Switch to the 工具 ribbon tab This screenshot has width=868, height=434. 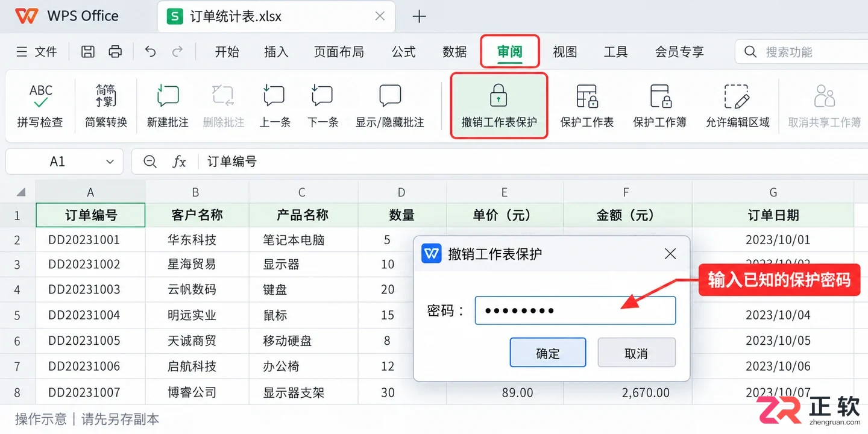click(615, 52)
